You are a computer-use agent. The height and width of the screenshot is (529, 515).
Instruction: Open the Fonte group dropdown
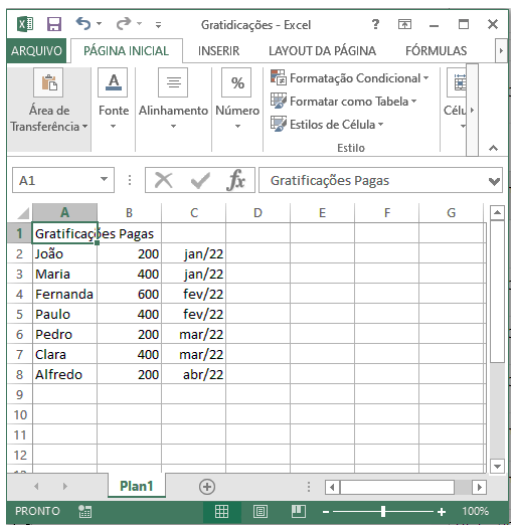[x=113, y=126]
